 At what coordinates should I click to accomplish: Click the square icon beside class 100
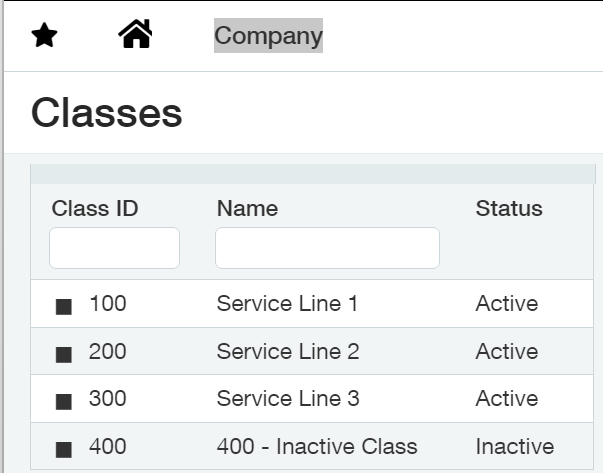(x=64, y=307)
